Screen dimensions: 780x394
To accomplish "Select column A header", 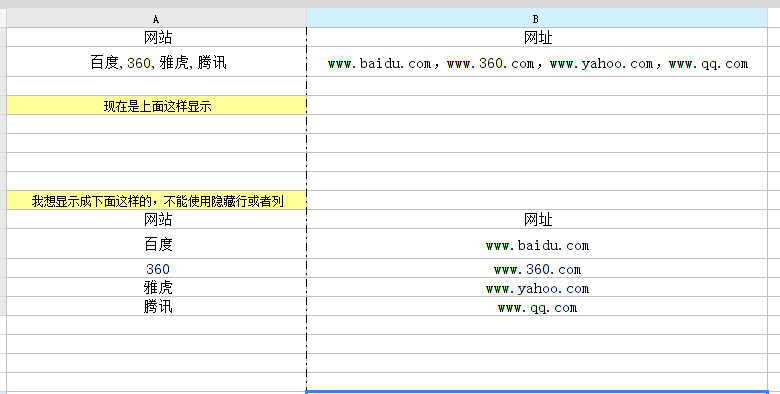I will (x=156, y=19).
